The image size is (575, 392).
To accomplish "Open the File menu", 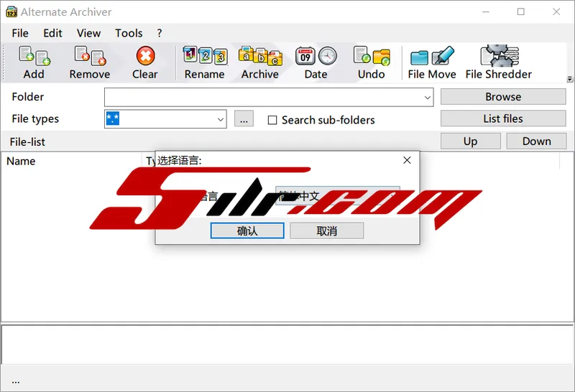I will [x=20, y=33].
